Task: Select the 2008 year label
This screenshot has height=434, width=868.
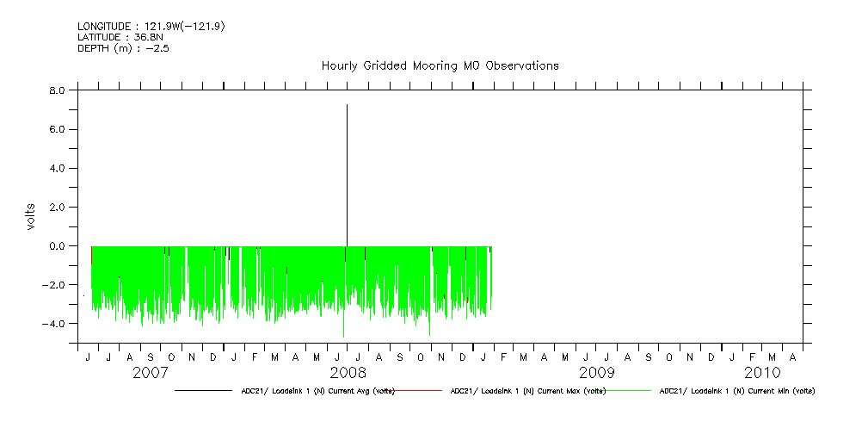Action: [x=348, y=373]
